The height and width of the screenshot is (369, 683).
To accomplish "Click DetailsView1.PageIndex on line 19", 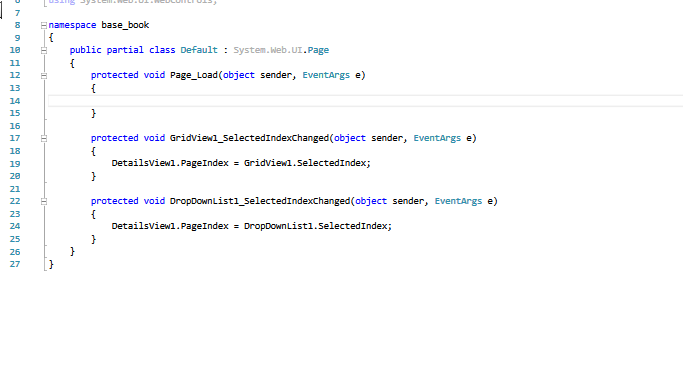I will (170, 163).
